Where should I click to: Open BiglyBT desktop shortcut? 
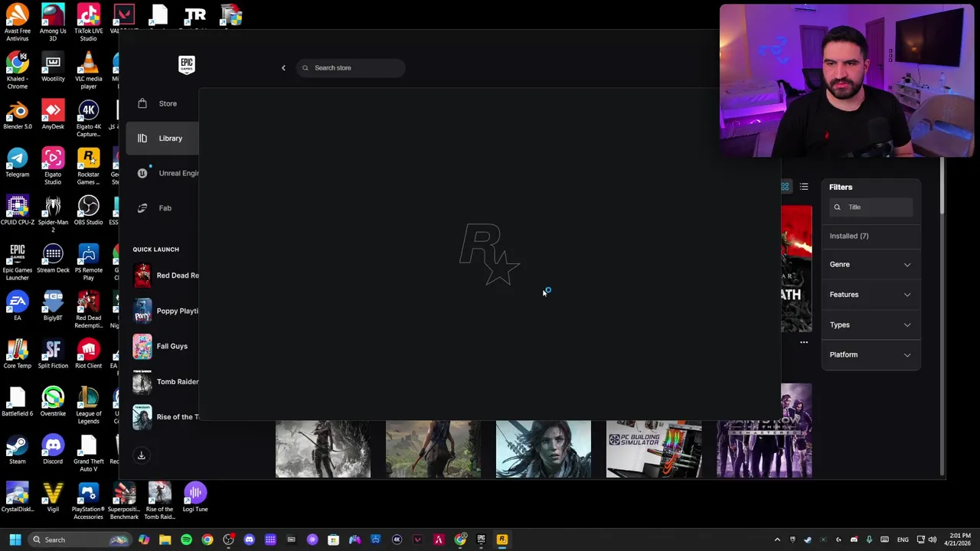pyautogui.click(x=53, y=307)
